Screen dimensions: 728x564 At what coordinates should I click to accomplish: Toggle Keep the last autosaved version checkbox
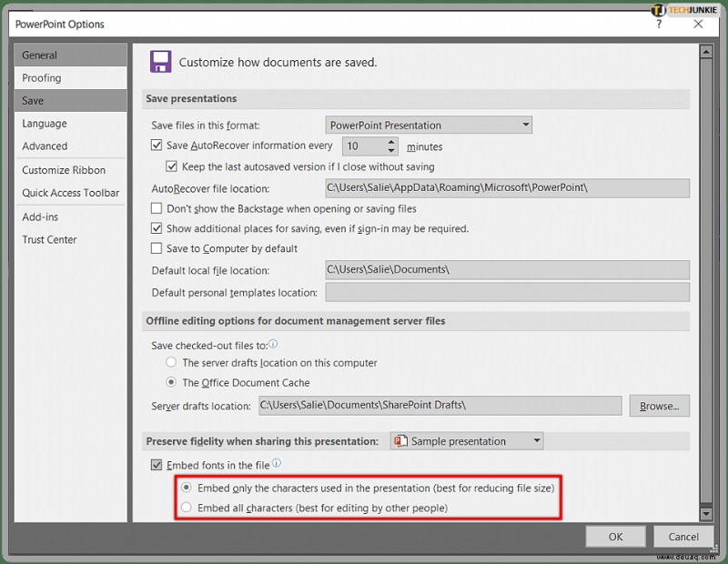click(171, 166)
